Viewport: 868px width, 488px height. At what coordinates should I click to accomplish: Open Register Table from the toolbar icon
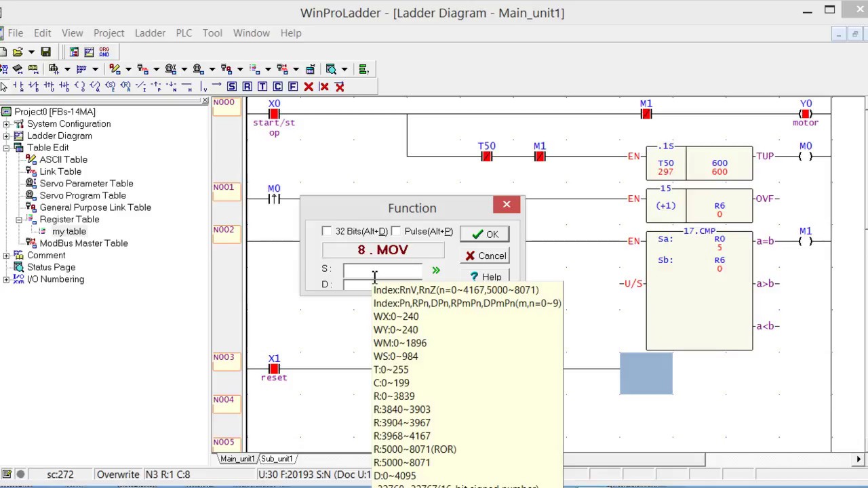254,68
